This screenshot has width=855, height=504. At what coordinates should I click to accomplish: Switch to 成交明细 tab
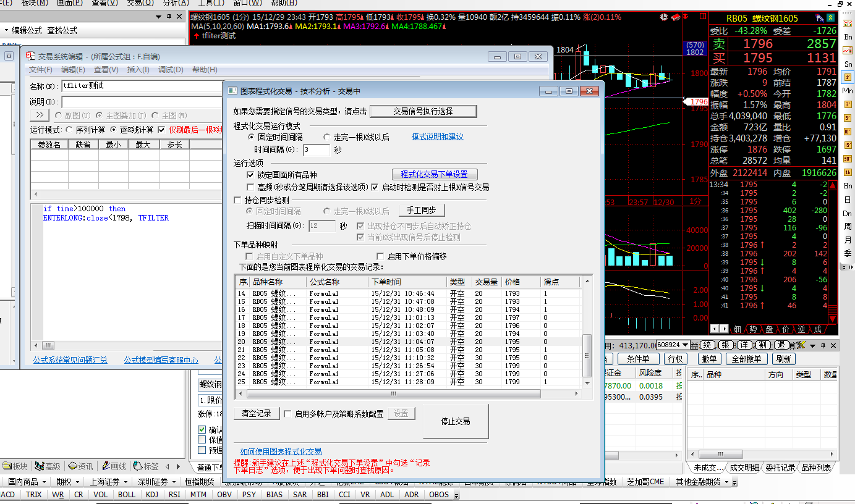pos(744,468)
